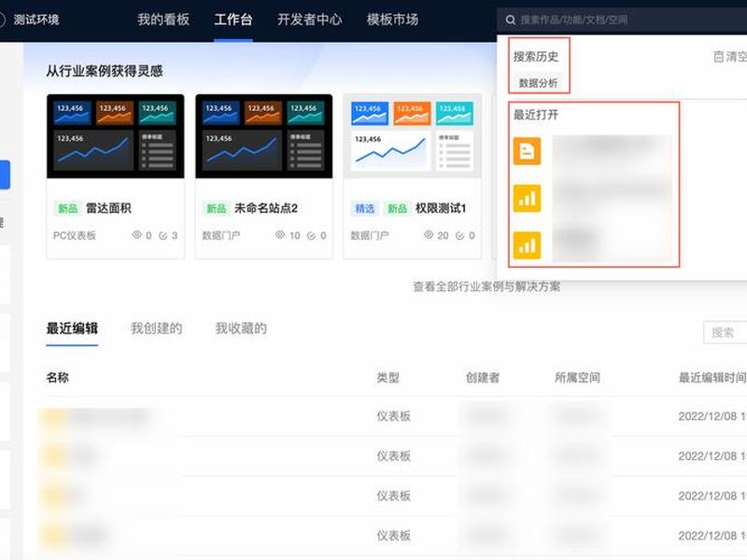Open the 未命名站点2 template thumbnail
Viewport: 747px width, 560px height.
coord(264,136)
